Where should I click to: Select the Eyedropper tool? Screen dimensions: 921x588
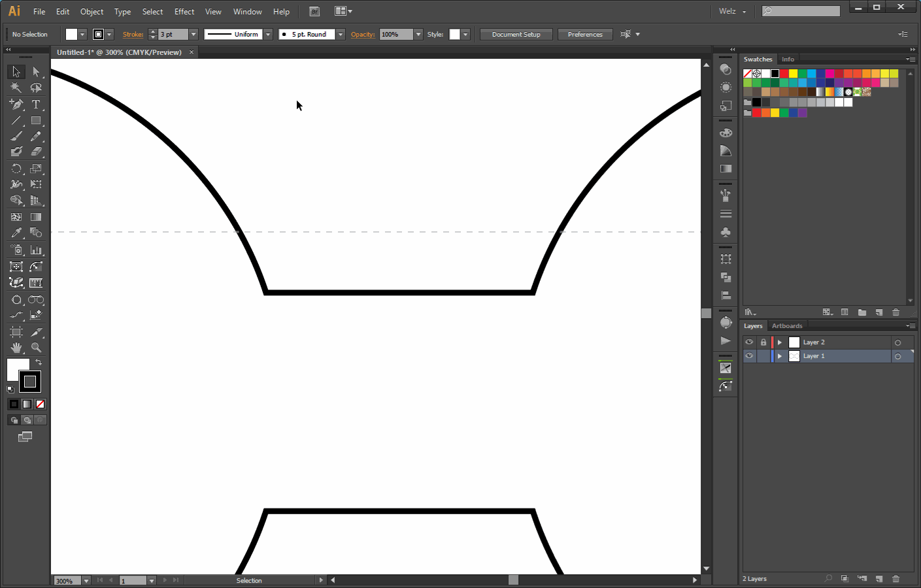click(16, 233)
